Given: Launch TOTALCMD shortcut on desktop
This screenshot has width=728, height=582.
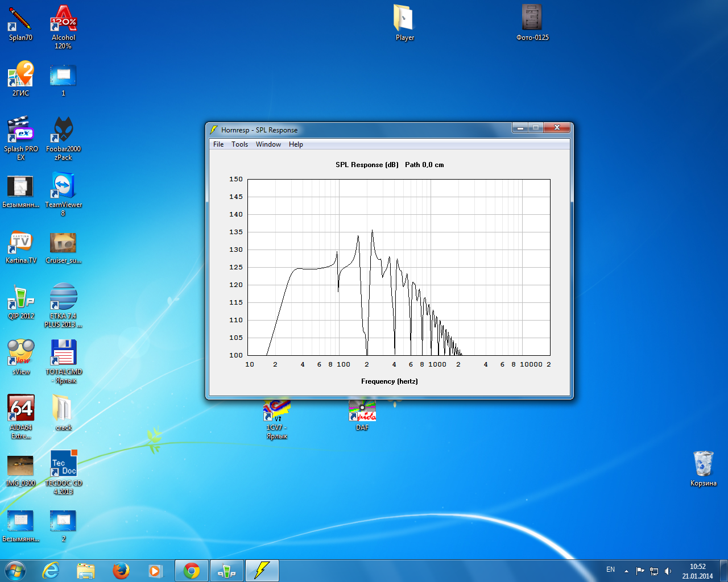Looking at the screenshot, I should [x=63, y=361].
